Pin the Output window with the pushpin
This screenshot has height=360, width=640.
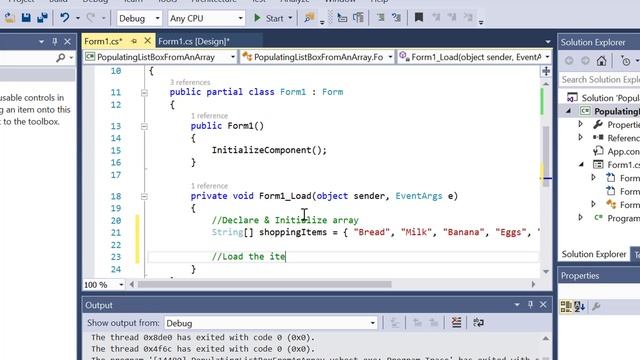tap(530, 304)
